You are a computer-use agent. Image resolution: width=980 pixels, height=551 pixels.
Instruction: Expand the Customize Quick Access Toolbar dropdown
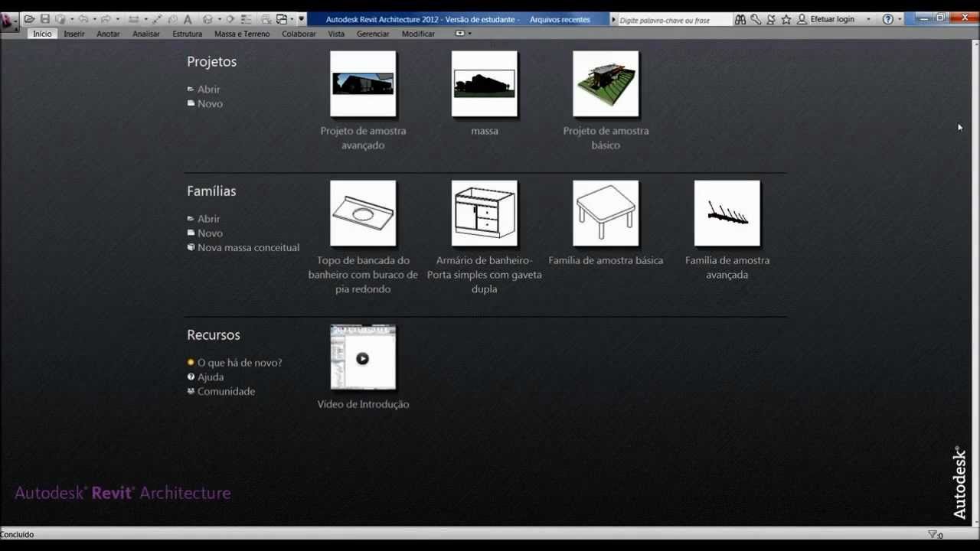(x=301, y=19)
